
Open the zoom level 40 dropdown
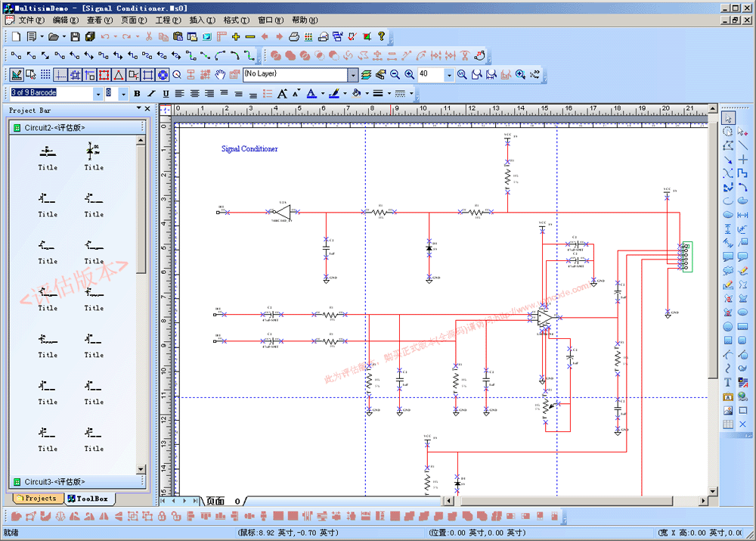(x=449, y=74)
